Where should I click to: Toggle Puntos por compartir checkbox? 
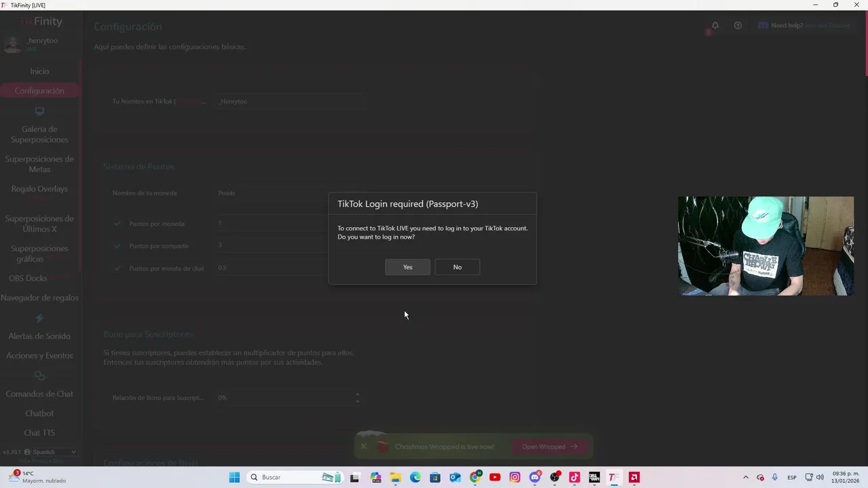pyautogui.click(x=117, y=246)
